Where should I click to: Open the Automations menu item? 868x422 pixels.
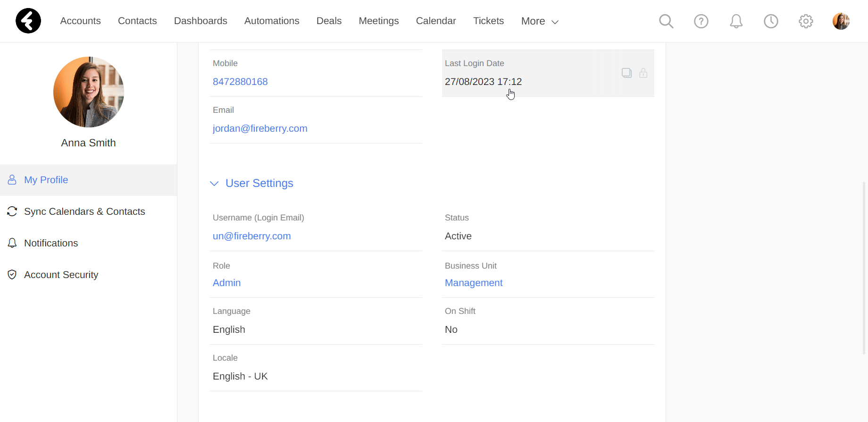(272, 21)
